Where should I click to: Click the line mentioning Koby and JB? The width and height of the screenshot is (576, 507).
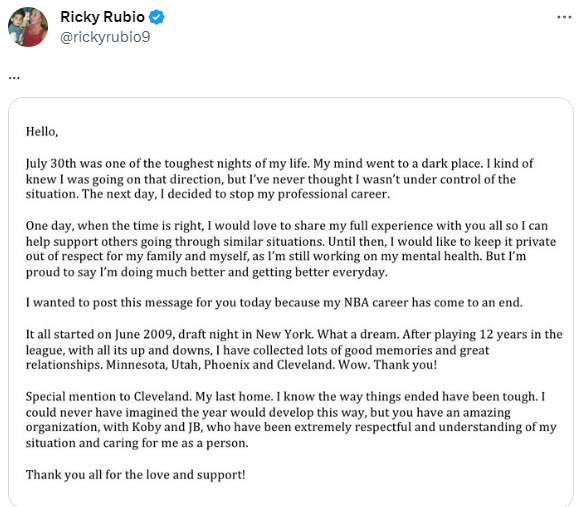(x=291, y=427)
